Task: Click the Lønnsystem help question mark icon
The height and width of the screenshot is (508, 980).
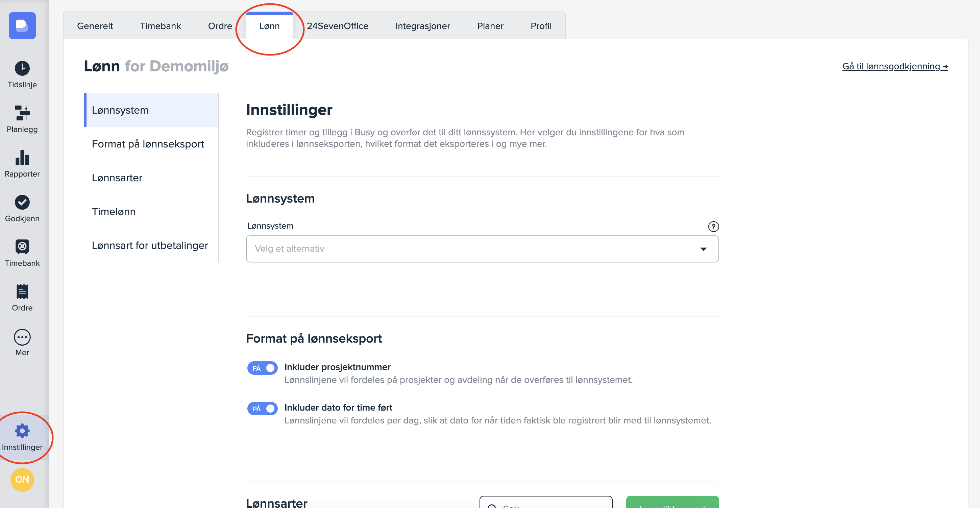Action: tap(713, 227)
